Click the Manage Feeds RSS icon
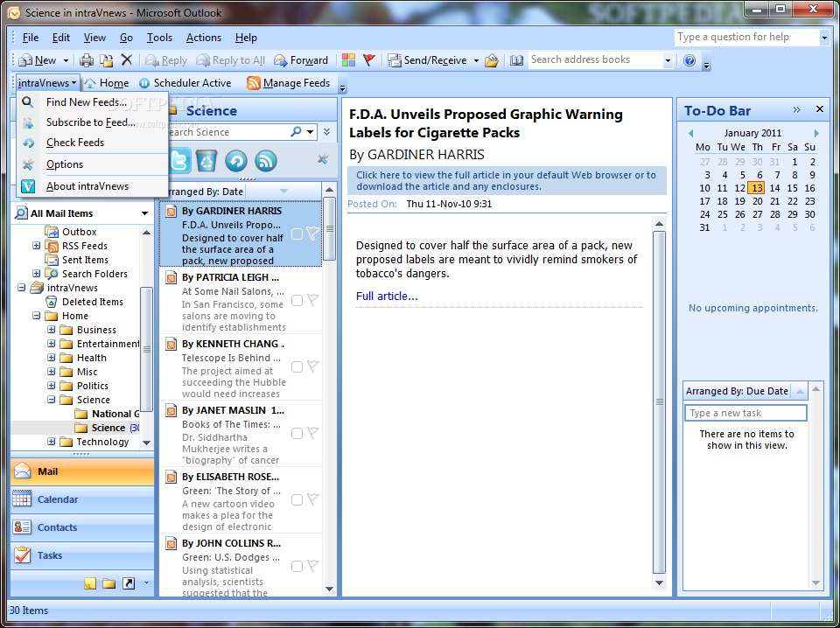This screenshot has width=840, height=628. (x=254, y=83)
